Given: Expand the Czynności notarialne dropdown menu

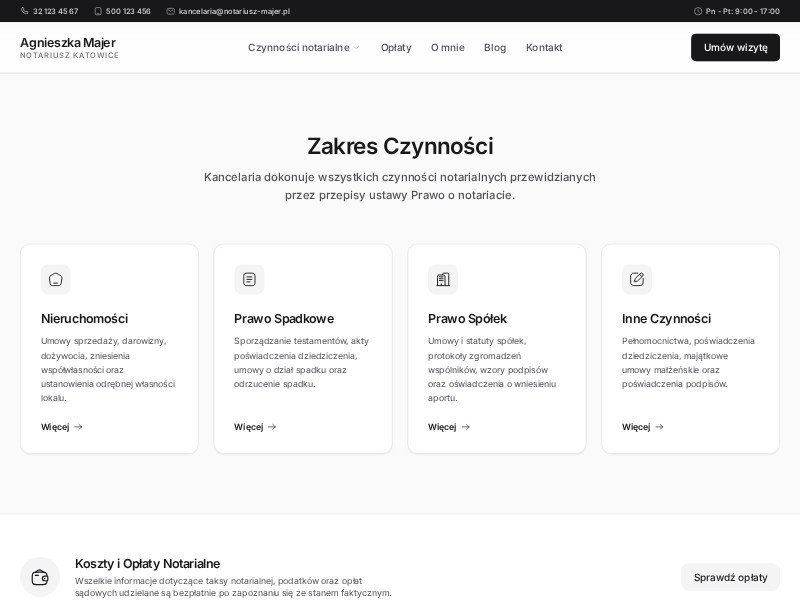Looking at the screenshot, I should [304, 48].
